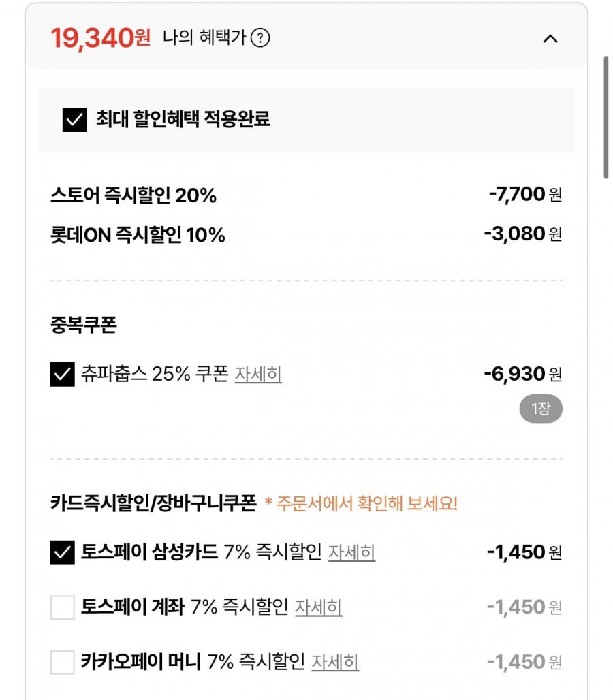This screenshot has width=613, height=700.
Task: Click the 카드즉시할인/장바구니쿠폰 section heading
Action: click(153, 504)
